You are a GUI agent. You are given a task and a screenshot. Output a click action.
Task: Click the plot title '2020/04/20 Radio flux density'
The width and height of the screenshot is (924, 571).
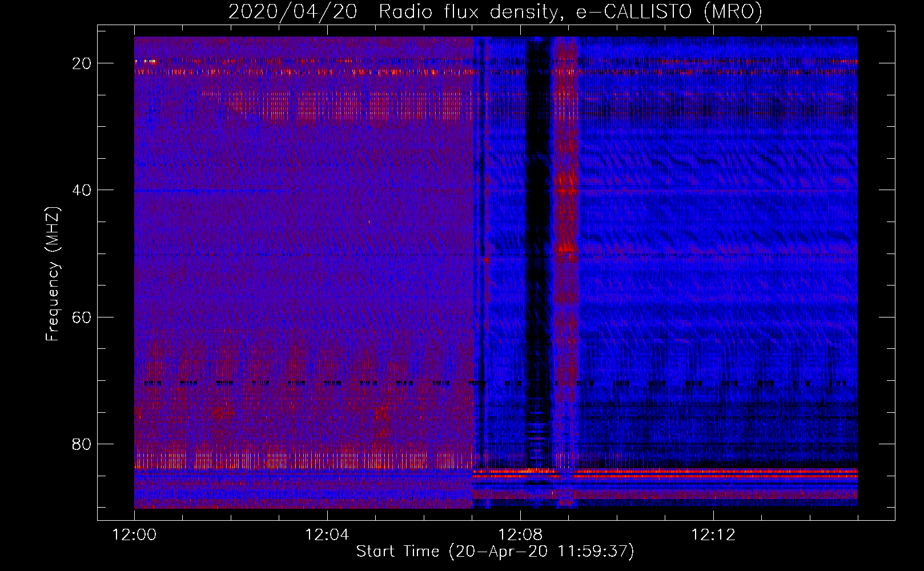click(495, 11)
